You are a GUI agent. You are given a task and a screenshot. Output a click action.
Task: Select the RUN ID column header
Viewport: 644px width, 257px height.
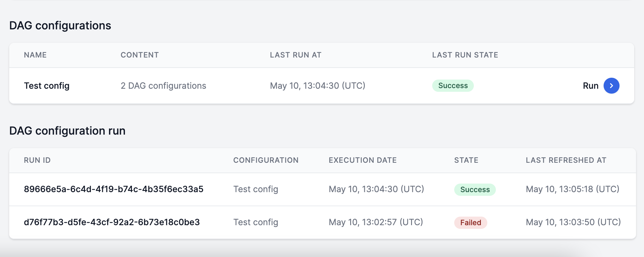[37, 160]
